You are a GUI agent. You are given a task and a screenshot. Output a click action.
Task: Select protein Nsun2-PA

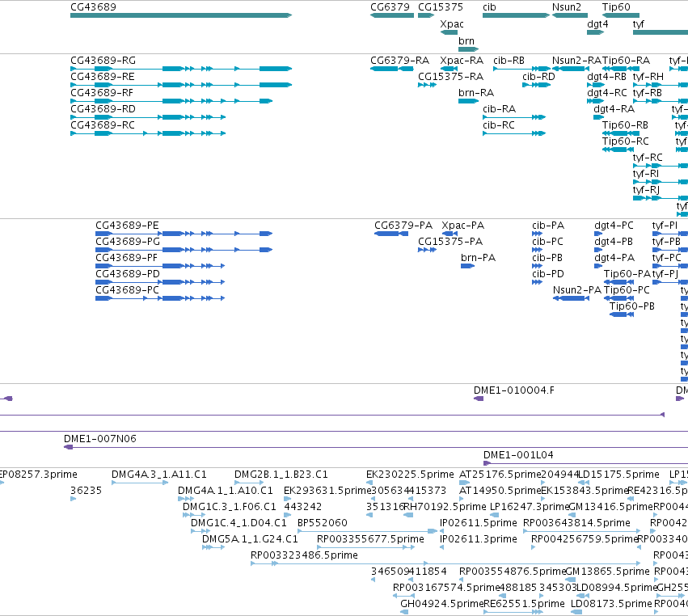click(x=571, y=298)
